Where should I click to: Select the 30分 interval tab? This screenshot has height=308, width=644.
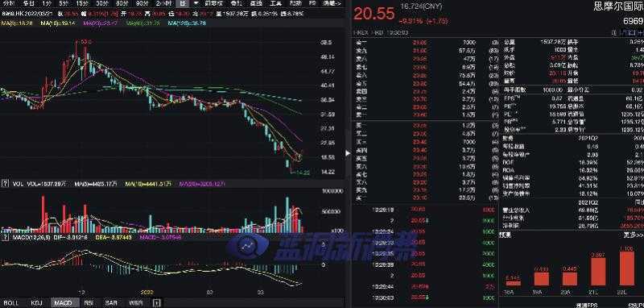(102, 3)
